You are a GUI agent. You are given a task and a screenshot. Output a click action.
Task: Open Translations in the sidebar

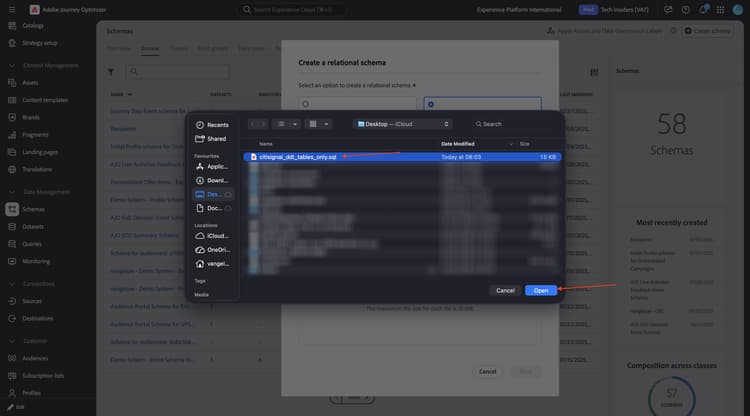pos(37,169)
